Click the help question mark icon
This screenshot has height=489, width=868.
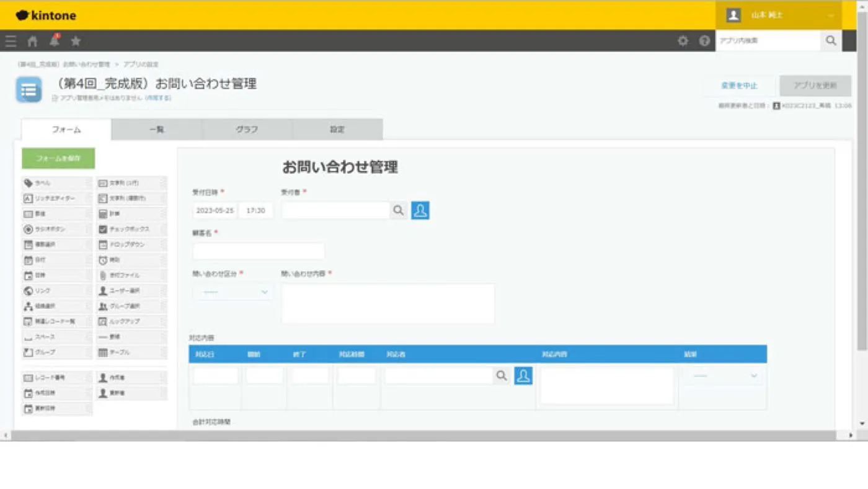[x=704, y=41]
